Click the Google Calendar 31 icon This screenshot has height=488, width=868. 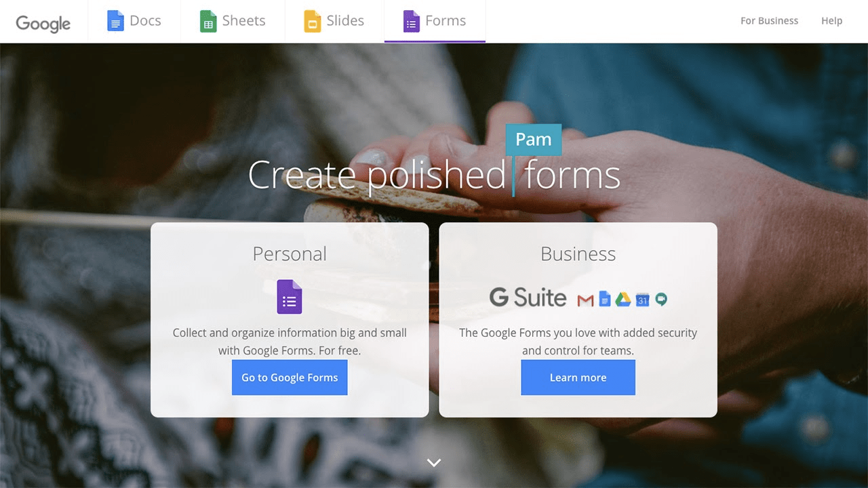pos(642,299)
